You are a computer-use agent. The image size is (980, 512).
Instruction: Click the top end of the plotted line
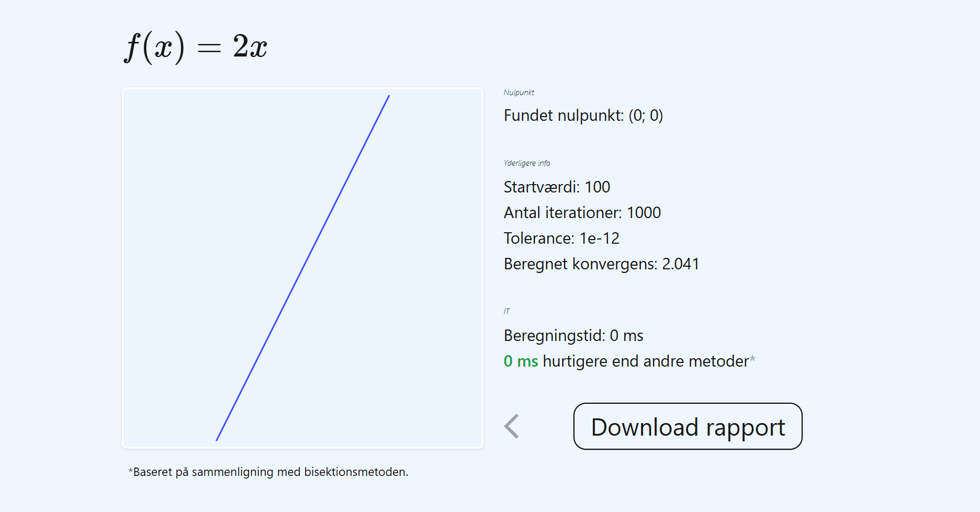389,97
